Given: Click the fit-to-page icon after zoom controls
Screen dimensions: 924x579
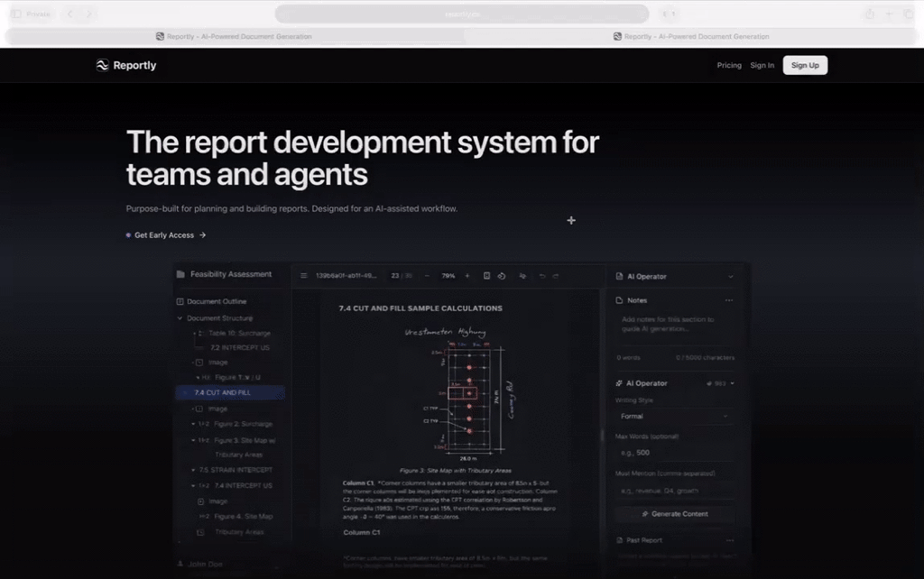Looking at the screenshot, I should click(487, 276).
